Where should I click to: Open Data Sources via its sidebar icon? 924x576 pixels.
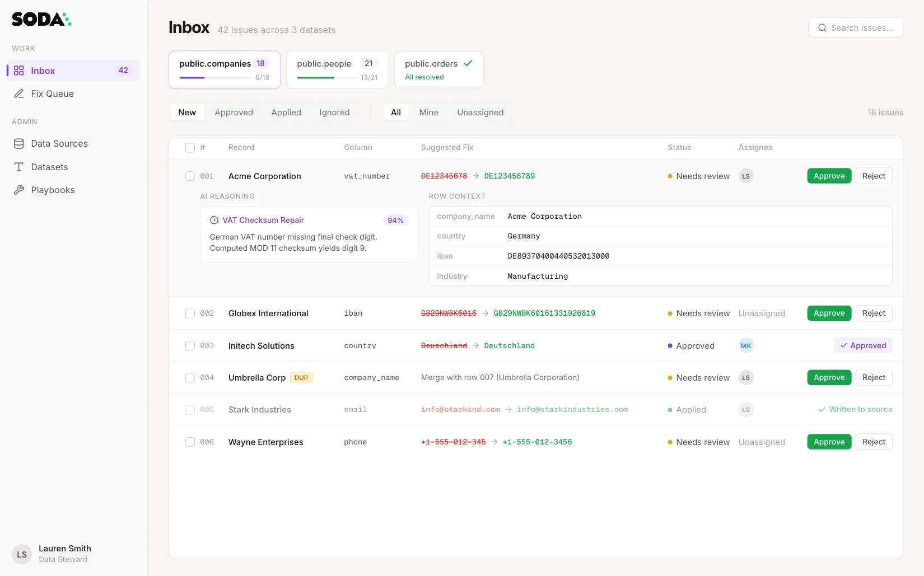(x=18, y=143)
